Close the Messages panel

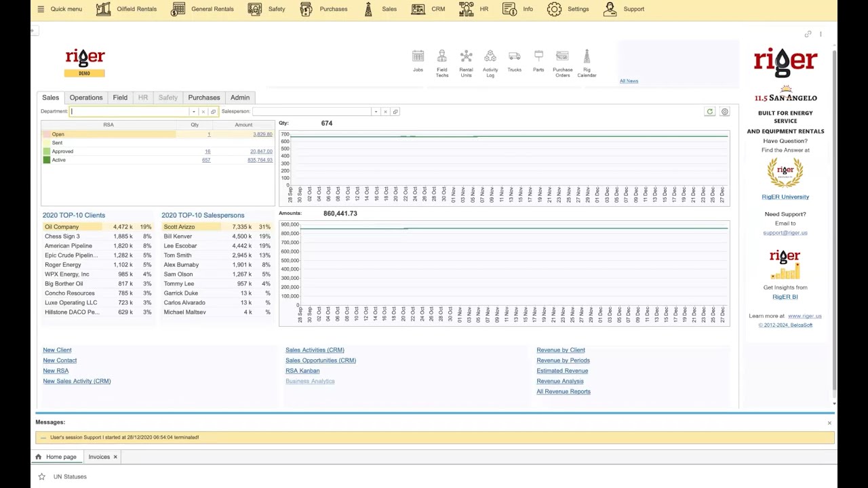(829, 423)
